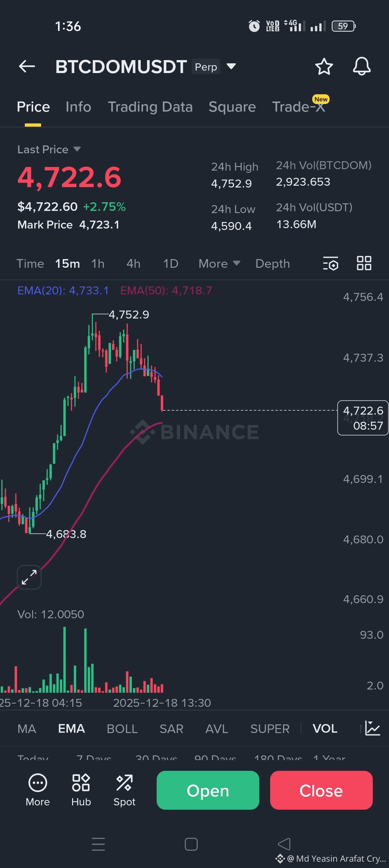
Task: Tap the Android back triangle button
Action: (x=284, y=844)
